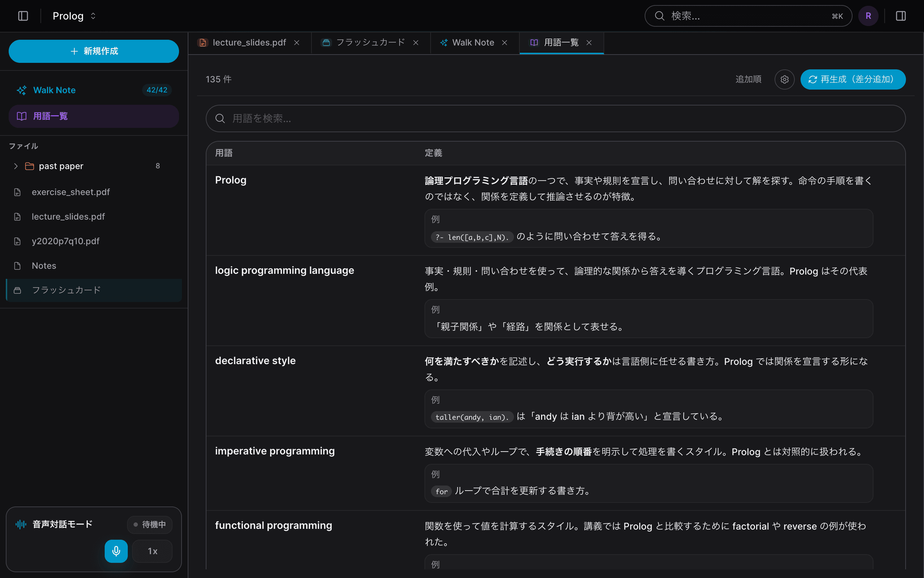924x578 pixels.
Task: Click the past paper item count 8
Action: point(158,166)
